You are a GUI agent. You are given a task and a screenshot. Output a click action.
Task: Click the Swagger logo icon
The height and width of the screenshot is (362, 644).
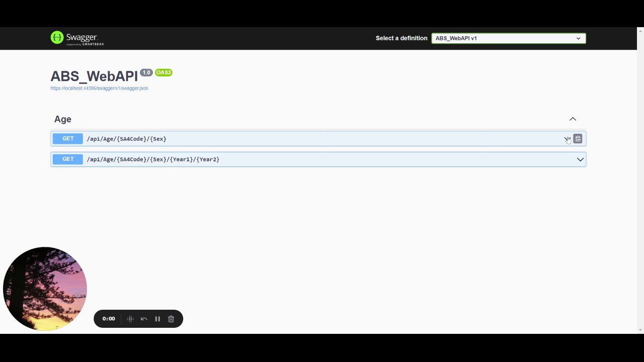[57, 37]
